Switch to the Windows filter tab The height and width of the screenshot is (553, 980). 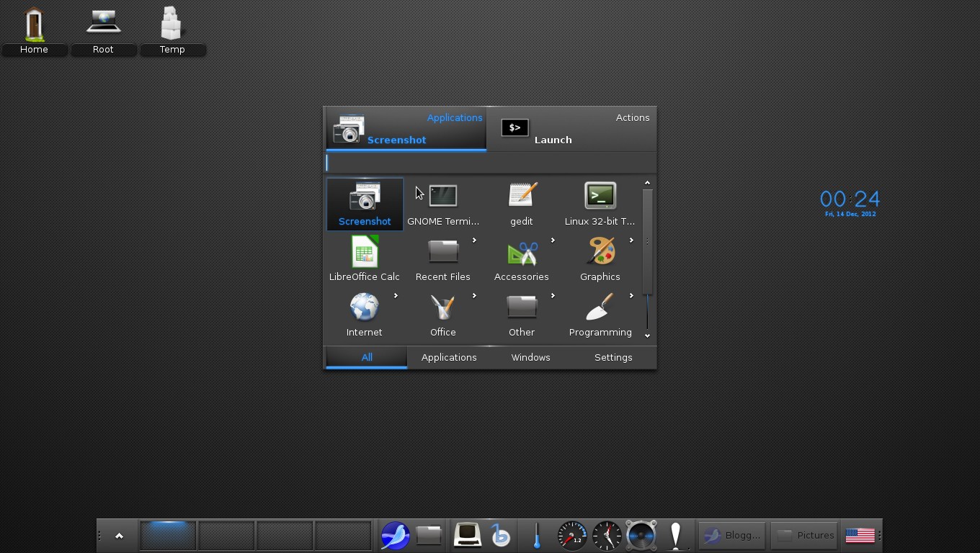coord(530,357)
